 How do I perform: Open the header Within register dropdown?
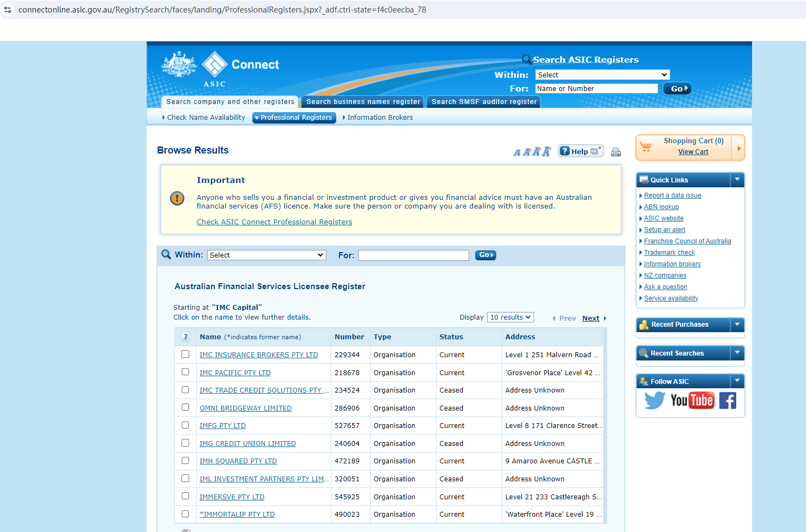click(602, 75)
